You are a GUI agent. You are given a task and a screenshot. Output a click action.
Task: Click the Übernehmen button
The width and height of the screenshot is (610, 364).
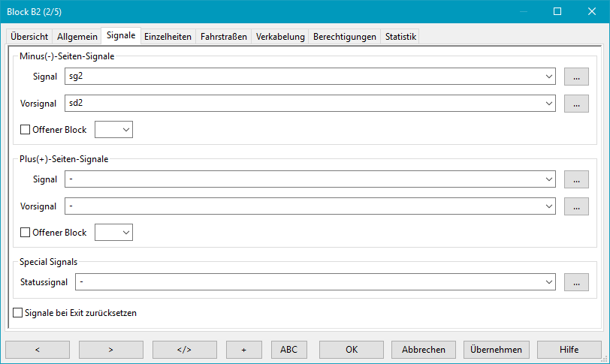click(x=497, y=350)
